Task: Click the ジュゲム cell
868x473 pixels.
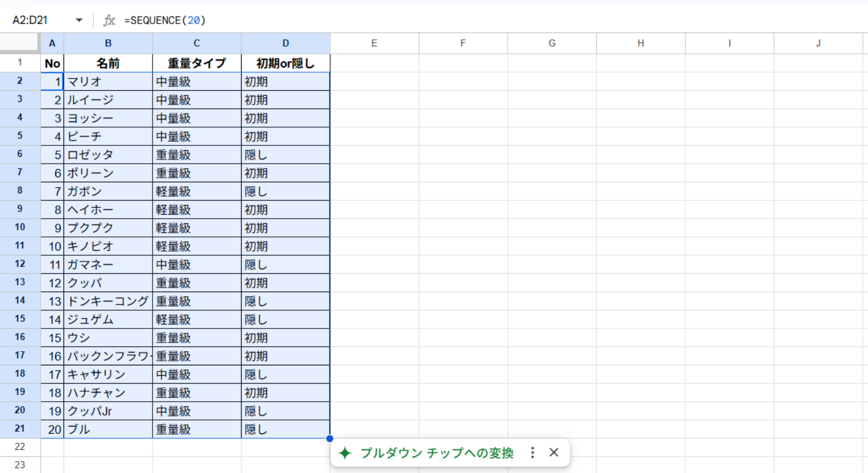Action: click(108, 319)
